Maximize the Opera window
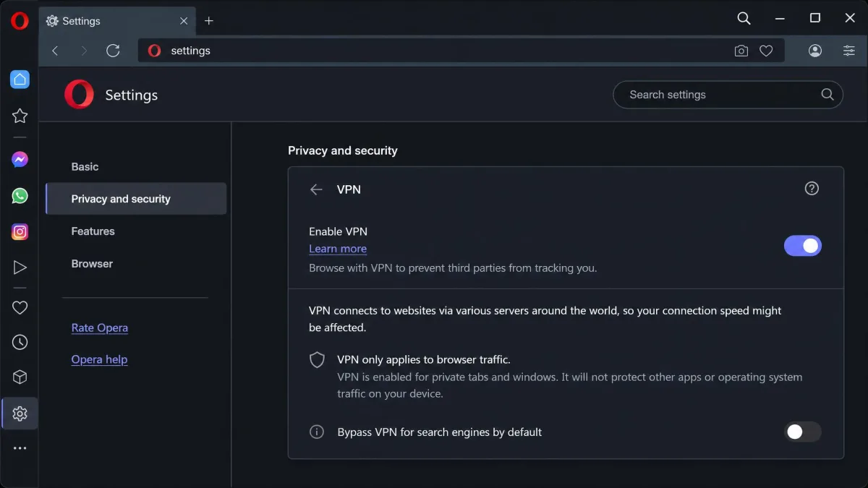 [815, 18]
